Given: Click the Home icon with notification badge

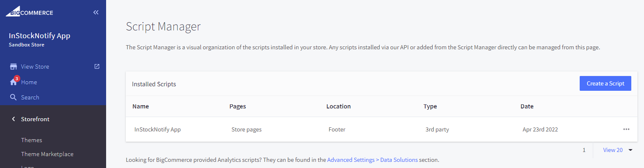Looking at the screenshot, I should [14, 81].
